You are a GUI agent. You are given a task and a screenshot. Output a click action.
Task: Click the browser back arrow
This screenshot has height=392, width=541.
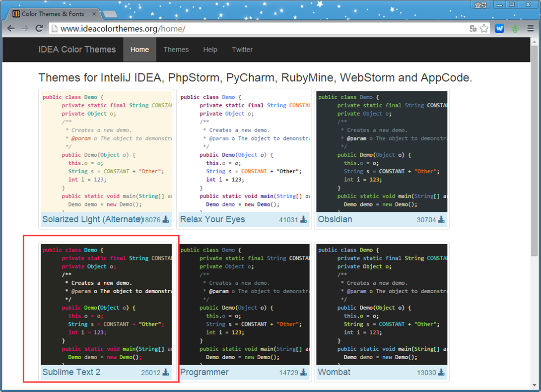(x=11, y=28)
